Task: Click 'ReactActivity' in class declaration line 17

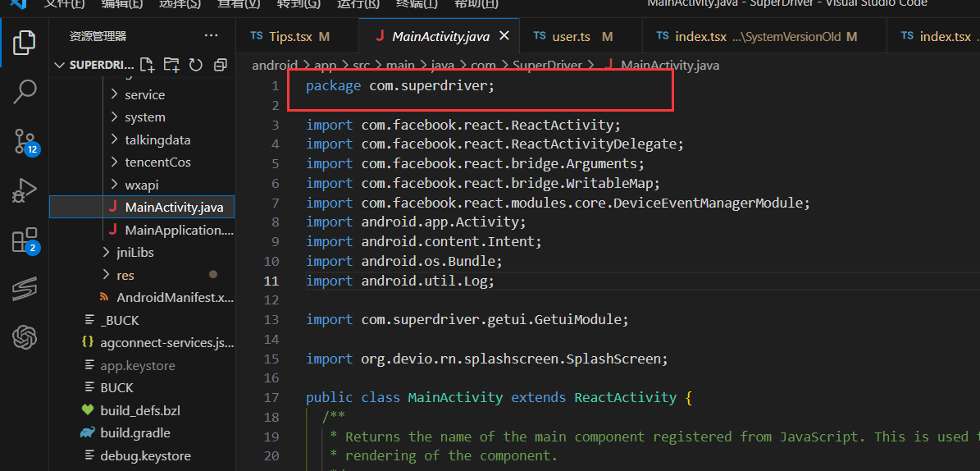Action: tap(625, 397)
